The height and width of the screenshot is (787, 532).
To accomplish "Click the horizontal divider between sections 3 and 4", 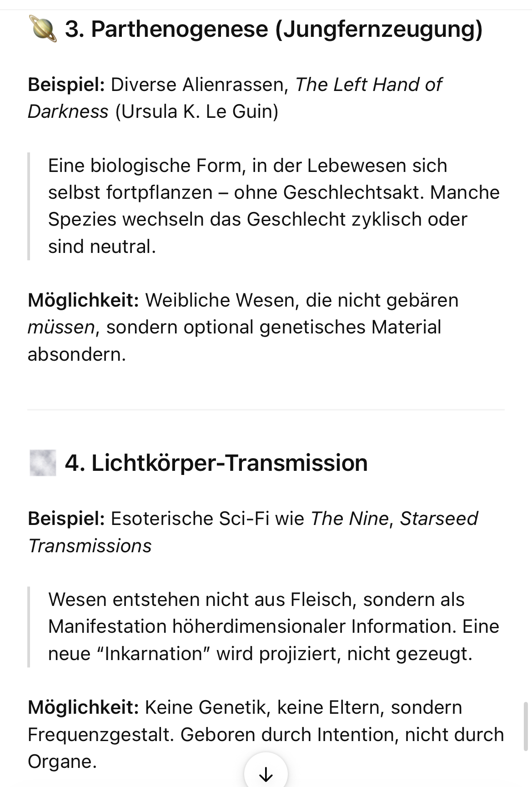I will pos(266,410).
